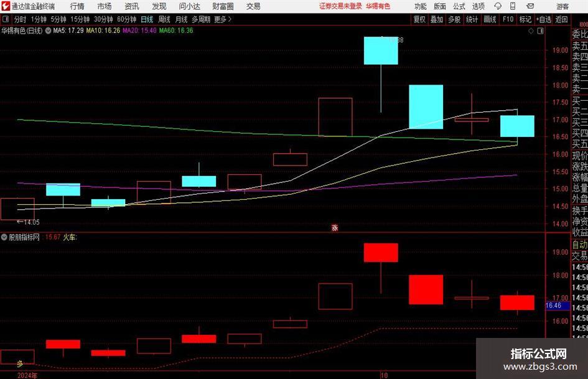Open the 版面 menu

click(x=439, y=6)
